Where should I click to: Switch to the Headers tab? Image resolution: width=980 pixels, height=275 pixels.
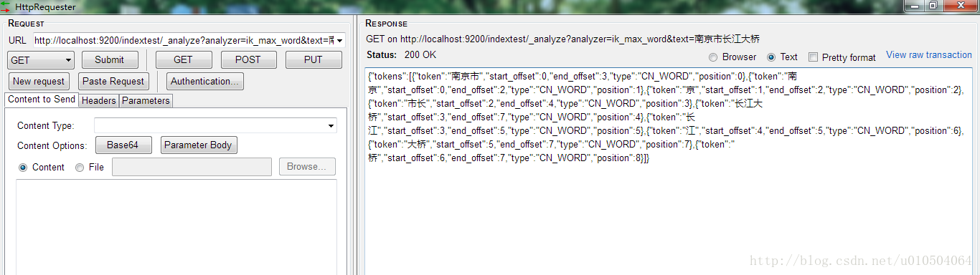tap(99, 101)
